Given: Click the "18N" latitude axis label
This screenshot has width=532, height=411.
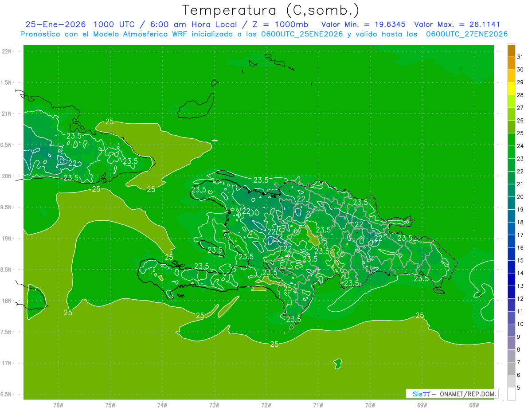Looking at the screenshot, I should pyautogui.click(x=7, y=301).
